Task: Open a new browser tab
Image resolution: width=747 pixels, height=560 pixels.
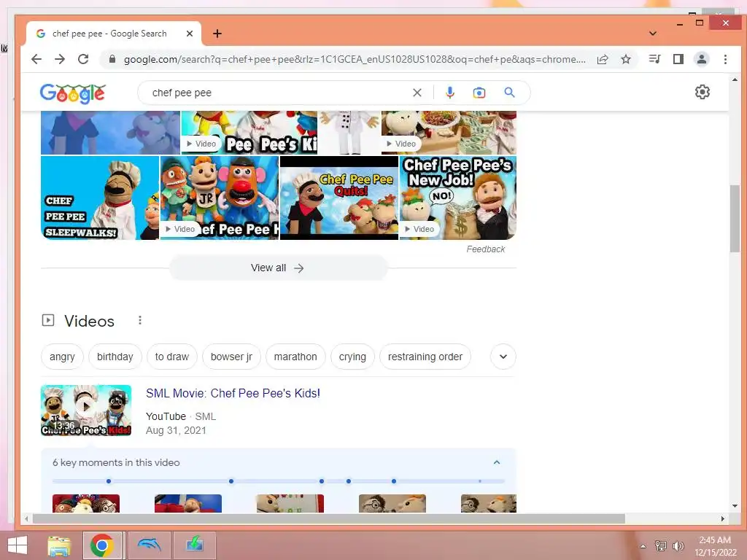Action: [217, 34]
